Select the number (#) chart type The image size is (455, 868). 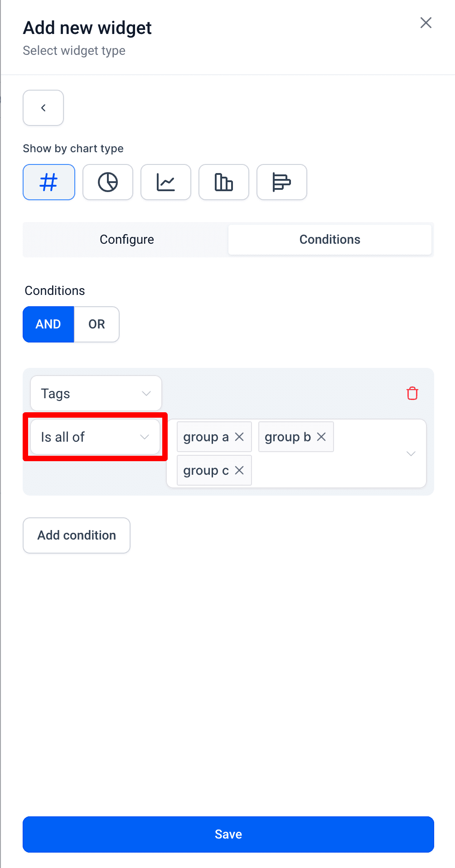[x=49, y=182]
